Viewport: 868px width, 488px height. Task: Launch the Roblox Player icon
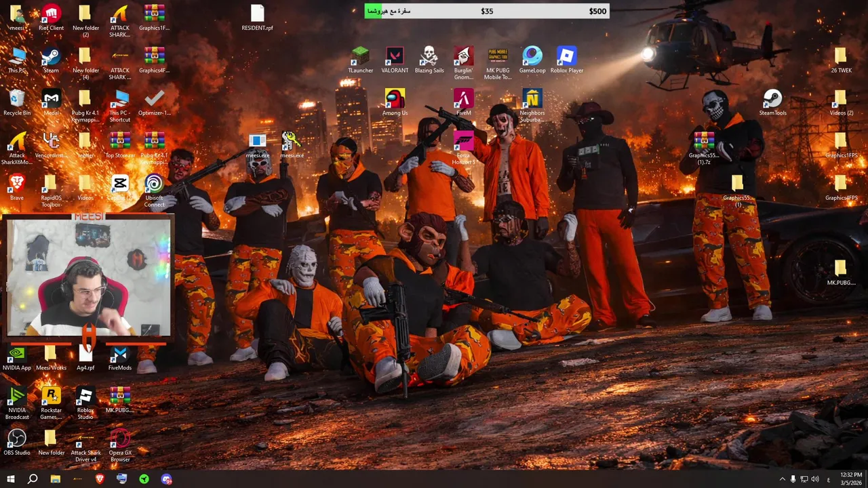coord(566,60)
